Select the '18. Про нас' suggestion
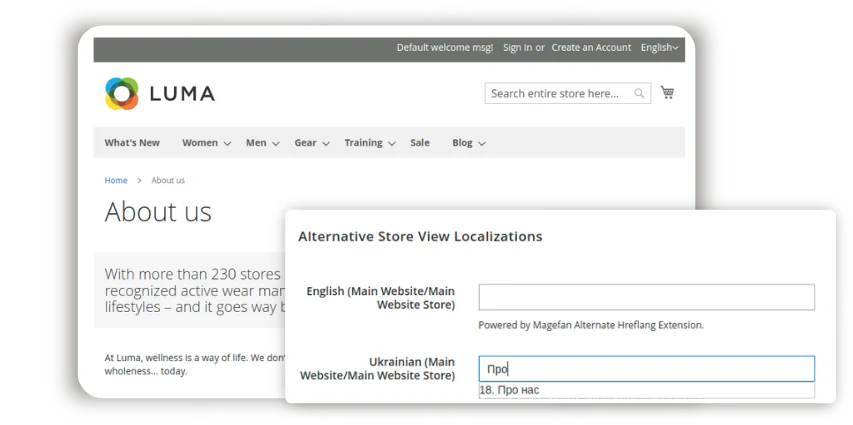853x425 pixels. [647, 390]
